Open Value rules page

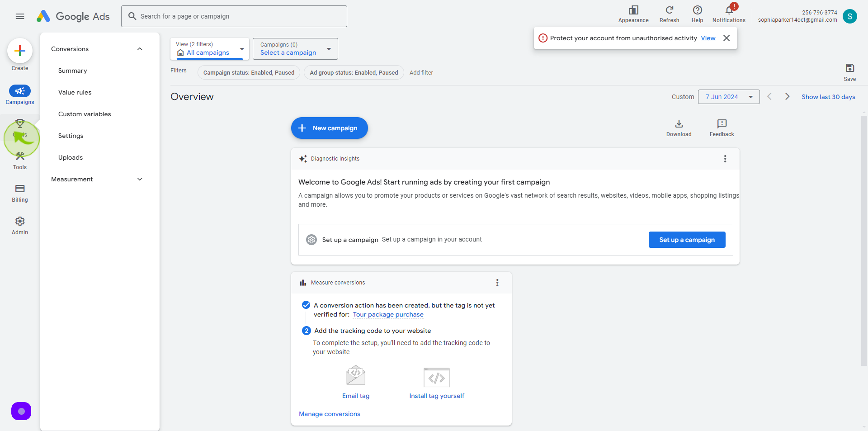click(x=75, y=92)
